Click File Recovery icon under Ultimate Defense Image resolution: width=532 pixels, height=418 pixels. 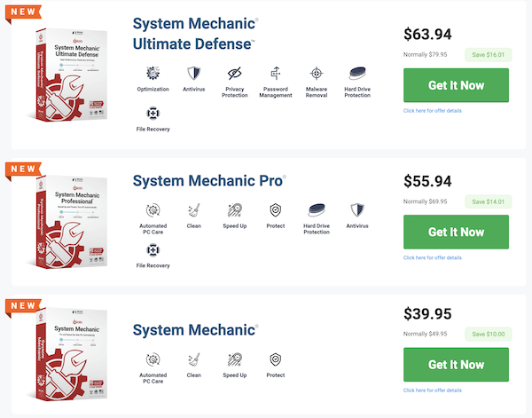click(153, 113)
